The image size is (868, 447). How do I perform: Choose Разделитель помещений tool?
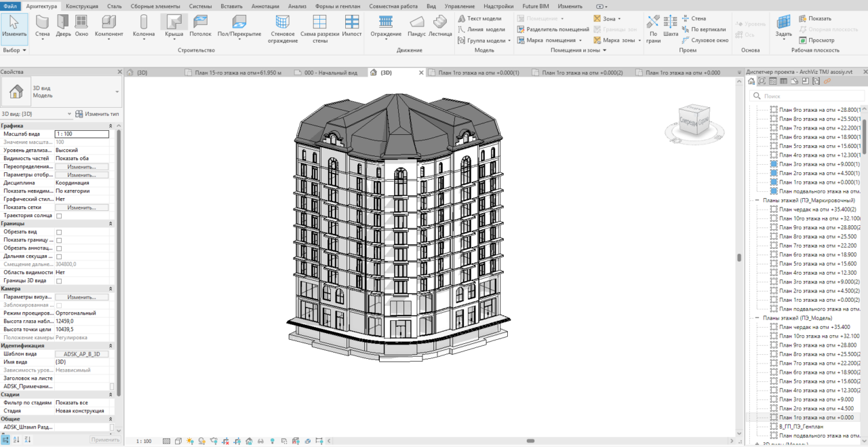(552, 29)
